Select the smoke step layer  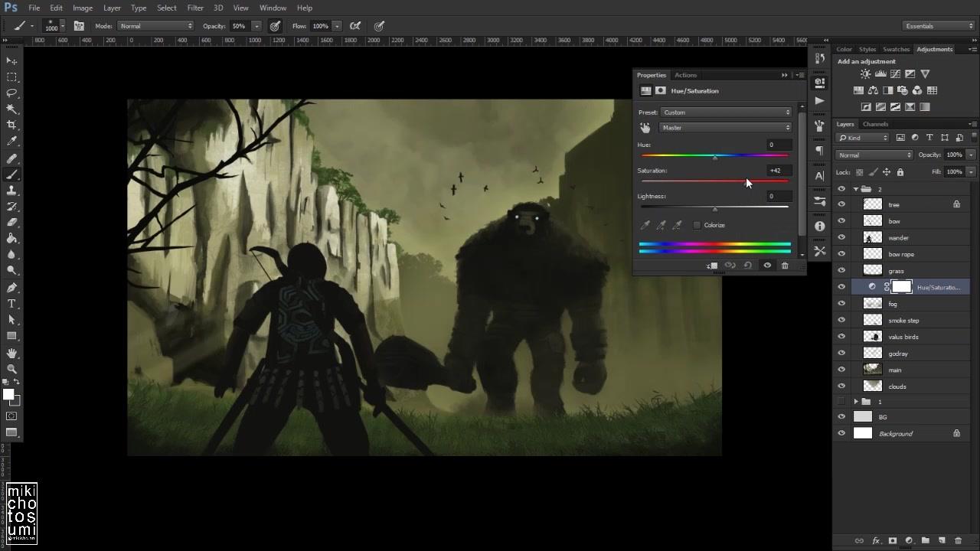[903, 321]
